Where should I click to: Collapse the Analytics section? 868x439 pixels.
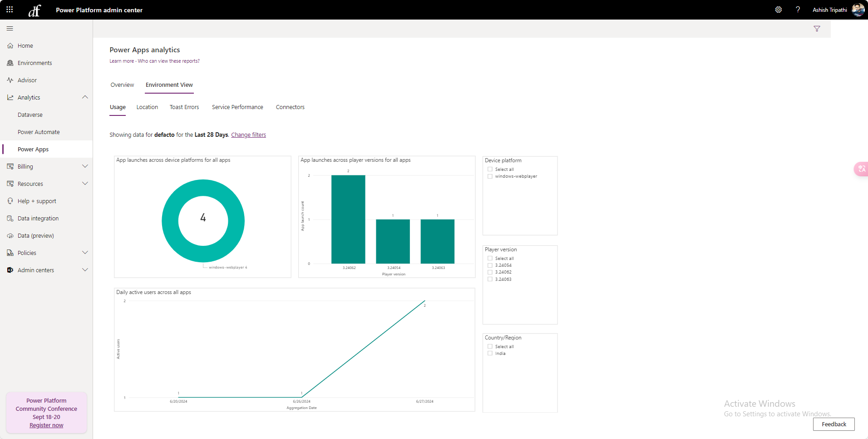point(85,97)
